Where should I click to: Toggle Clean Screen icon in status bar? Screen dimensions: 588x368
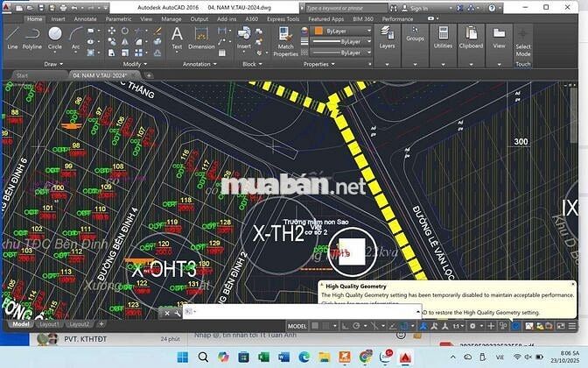pyautogui.click(x=561, y=326)
